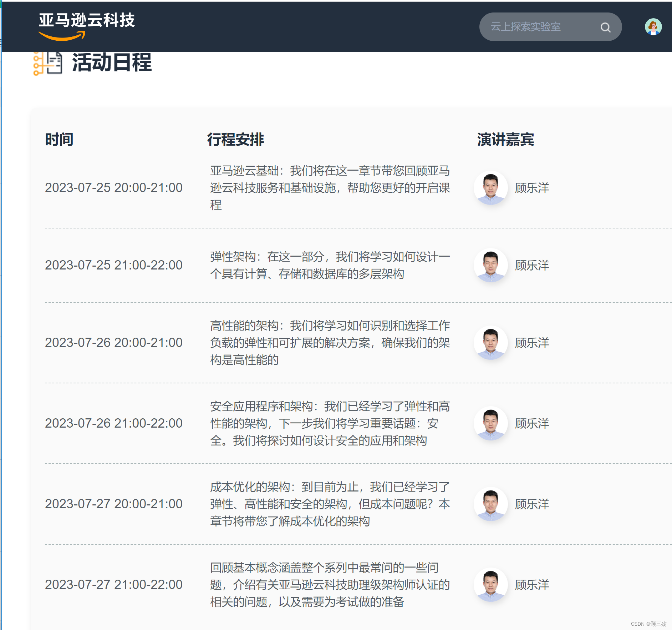Open the user avatar in header
Screen dimensions: 672x630
pos(653,27)
